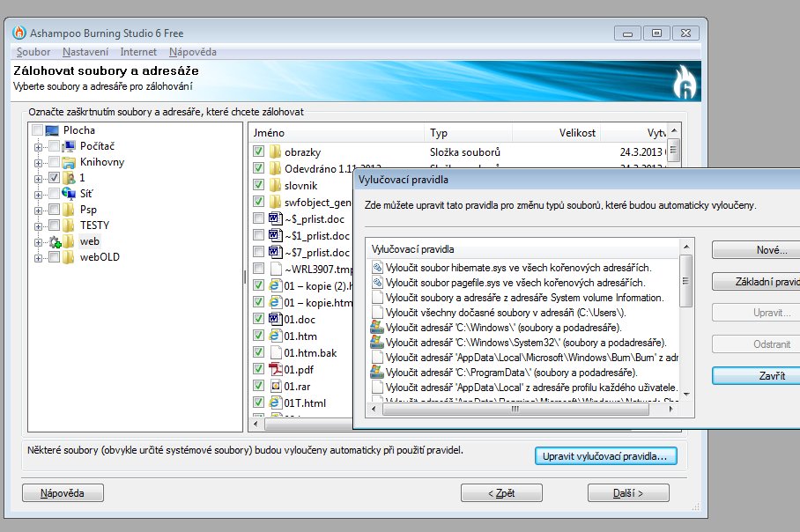Close the rules dialog with Zavřít
The width and height of the screenshot is (800, 532).
[x=756, y=376]
